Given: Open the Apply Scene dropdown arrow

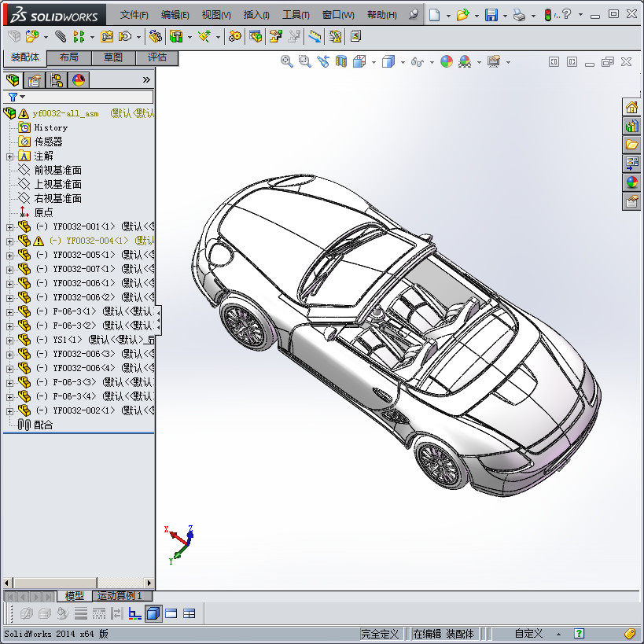Looking at the screenshot, I should (479, 62).
